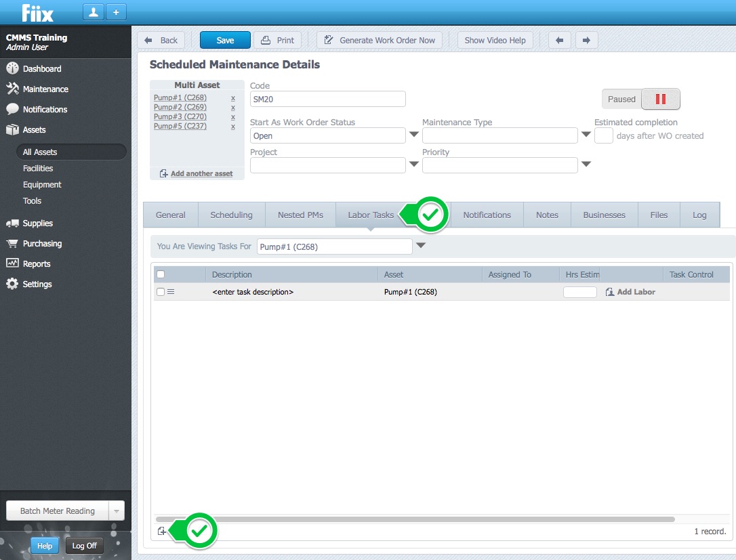Click the add new task icon at bottom

click(x=161, y=531)
